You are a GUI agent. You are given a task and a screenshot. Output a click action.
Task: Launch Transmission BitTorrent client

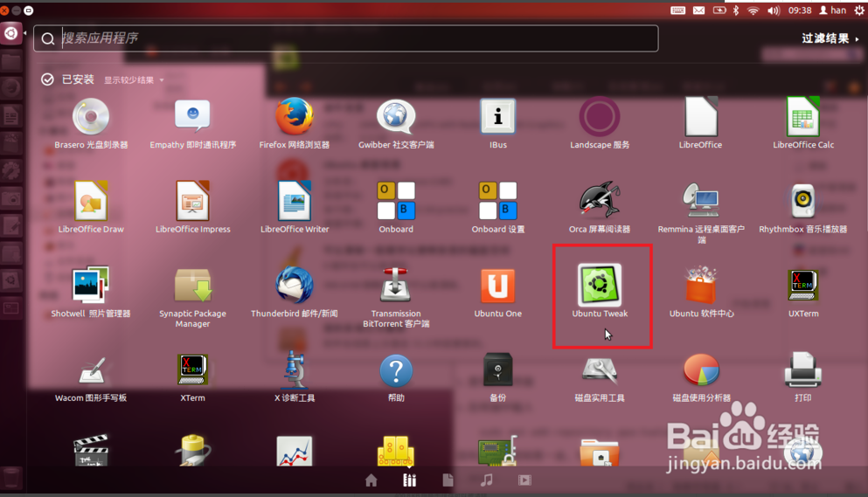coord(396,298)
